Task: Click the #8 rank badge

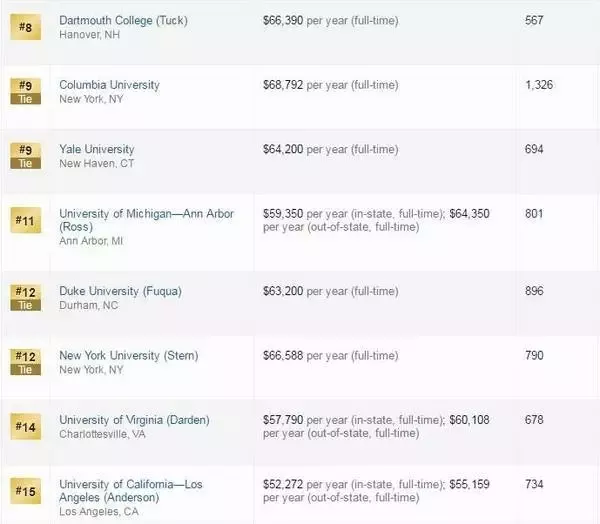Action: 26,27
